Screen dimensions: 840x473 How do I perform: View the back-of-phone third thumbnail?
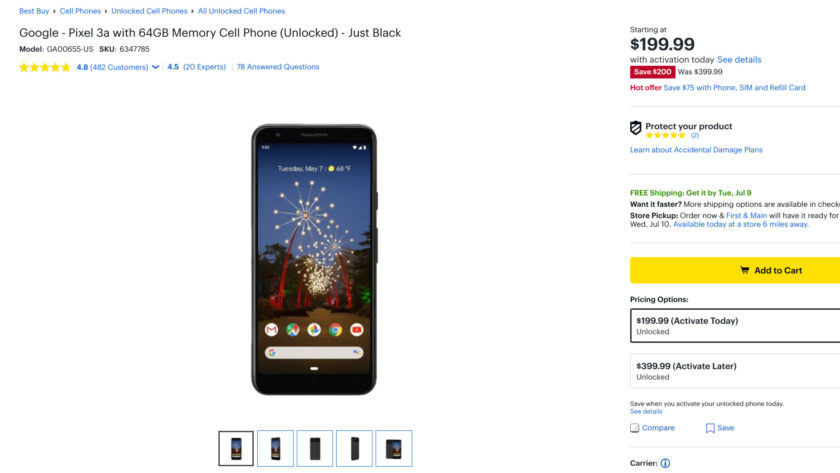pyautogui.click(x=315, y=448)
